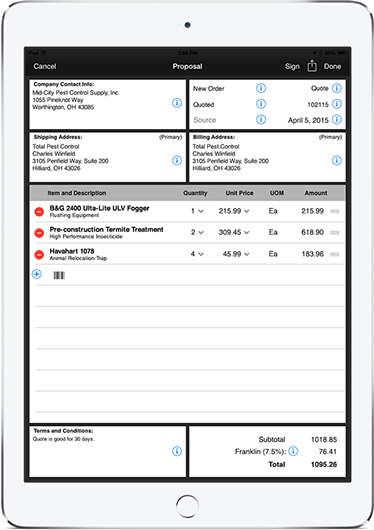Tap the Quantity column header
The width and height of the screenshot is (374, 530).
click(x=195, y=193)
